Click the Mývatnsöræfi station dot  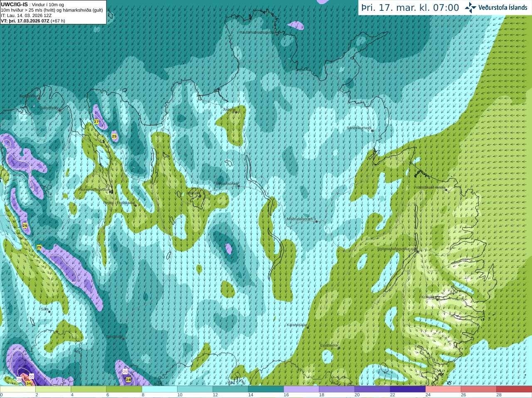coord(239,186)
